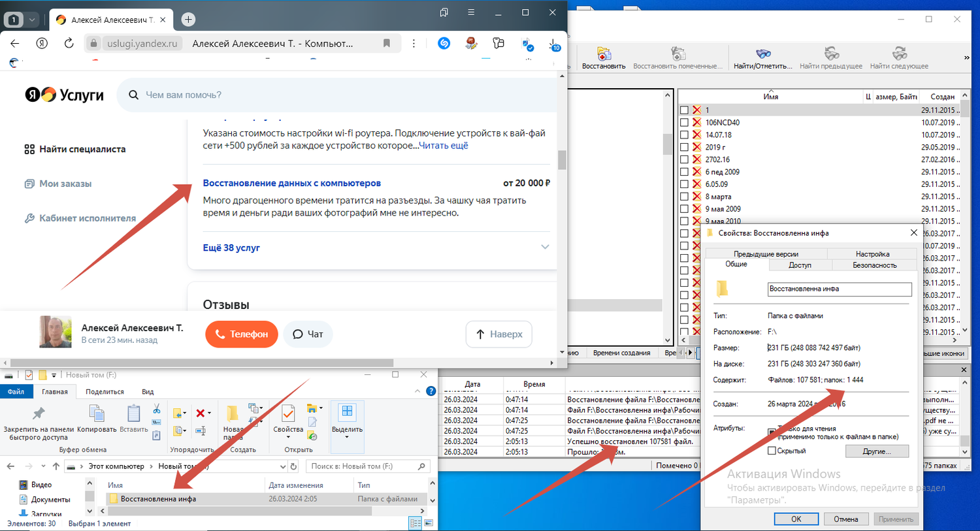
Task: Open Yandex home via Я button
Action: pyautogui.click(x=42, y=43)
